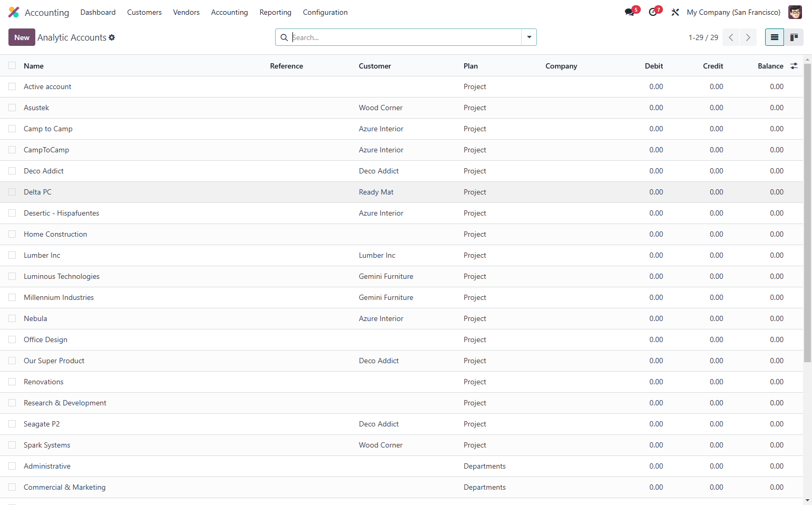812x505 pixels.
Task: Click the search magnifier icon
Action: 284,37
